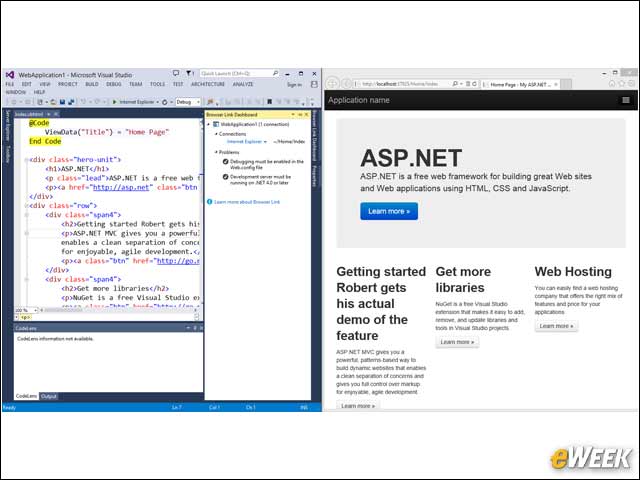Pin the Browser Link Dashboard panel
Viewport: 640px width, 480px height.
point(300,115)
